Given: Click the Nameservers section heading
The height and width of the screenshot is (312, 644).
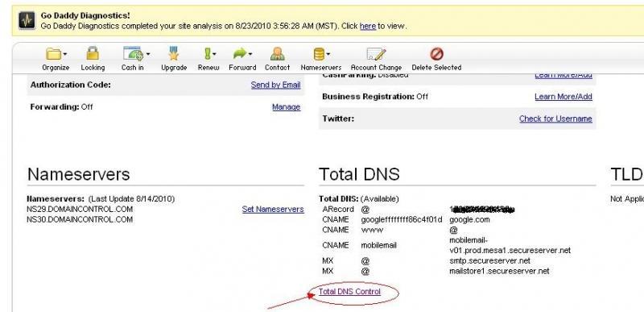Looking at the screenshot, I should pos(78,174).
